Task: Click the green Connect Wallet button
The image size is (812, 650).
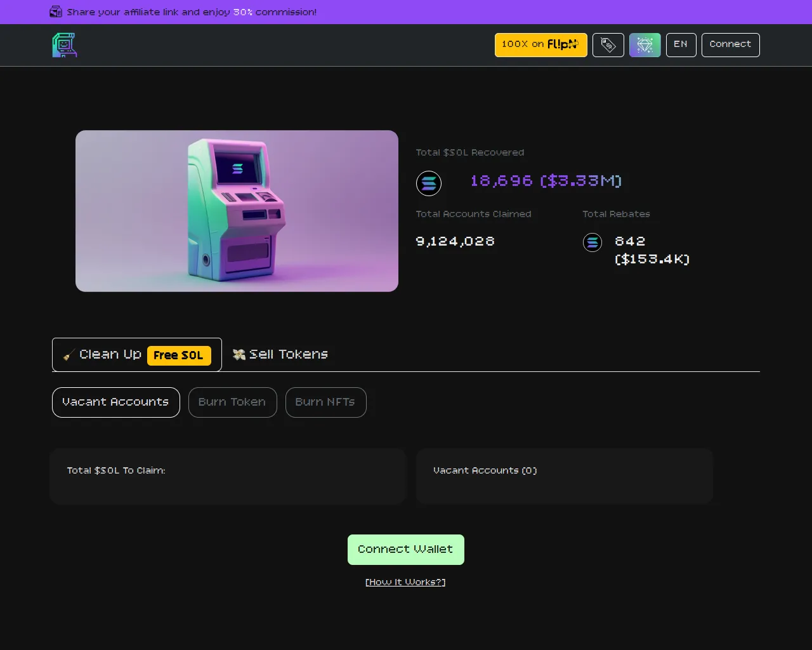Action: click(x=406, y=550)
